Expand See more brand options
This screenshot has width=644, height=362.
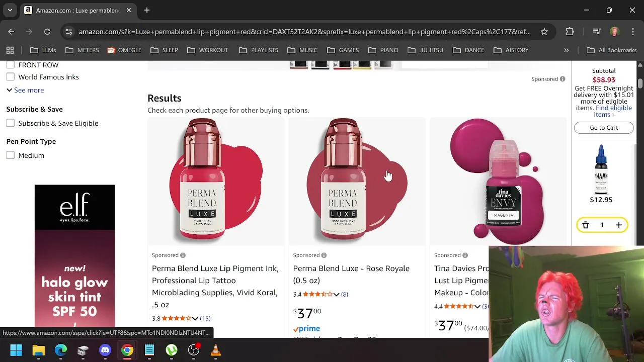pyautogui.click(x=25, y=90)
